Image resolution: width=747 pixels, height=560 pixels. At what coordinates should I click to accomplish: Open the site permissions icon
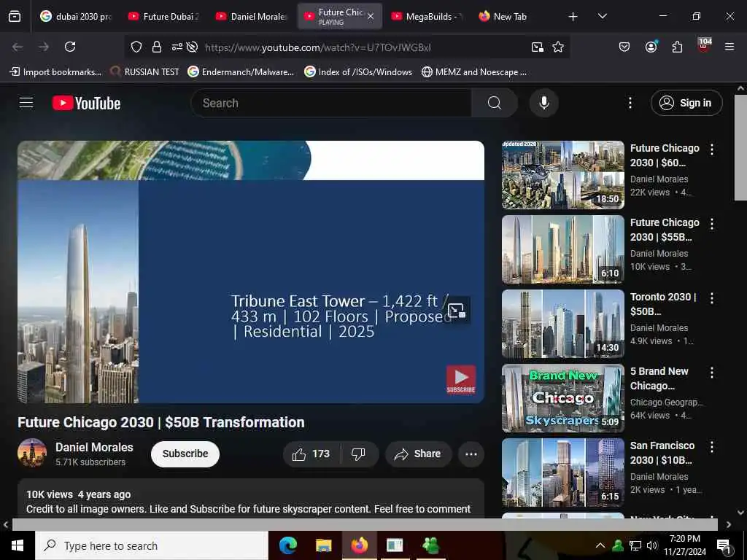(177, 47)
